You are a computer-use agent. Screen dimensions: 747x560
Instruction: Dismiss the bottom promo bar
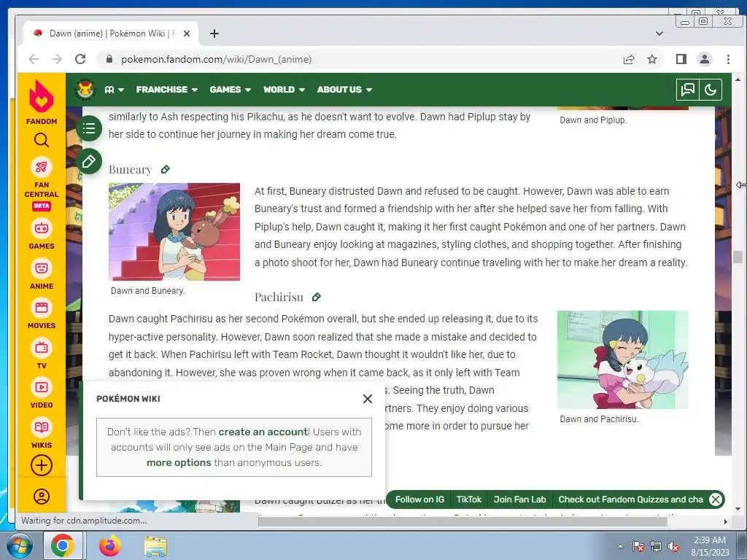pos(715,499)
